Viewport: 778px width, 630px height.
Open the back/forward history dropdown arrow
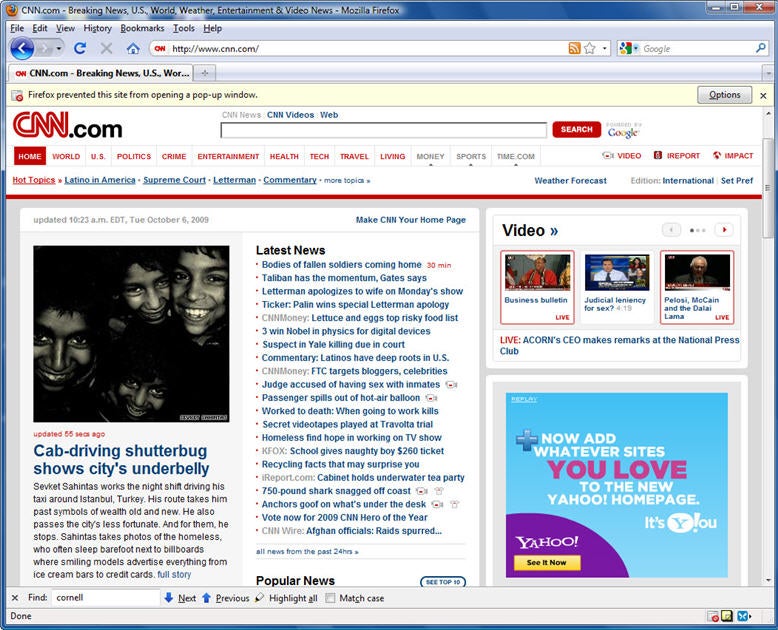[59, 49]
